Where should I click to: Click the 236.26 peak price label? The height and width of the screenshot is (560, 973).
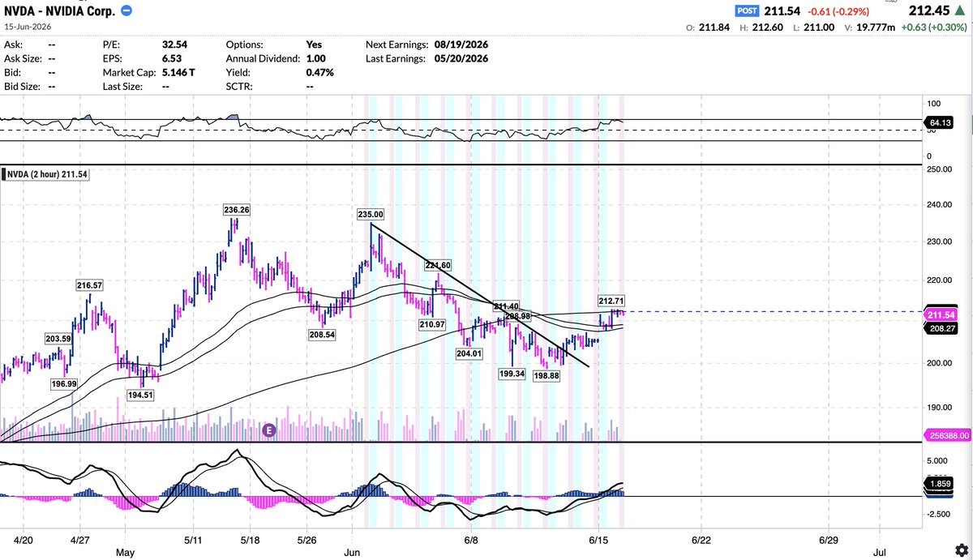coord(237,210)
